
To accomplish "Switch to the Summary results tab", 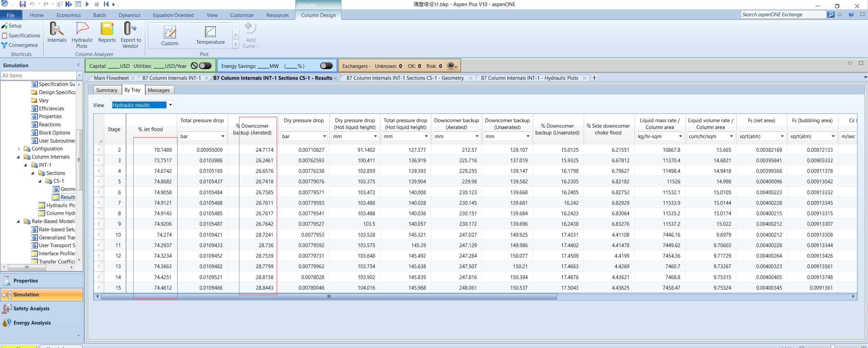I will 106,90.
